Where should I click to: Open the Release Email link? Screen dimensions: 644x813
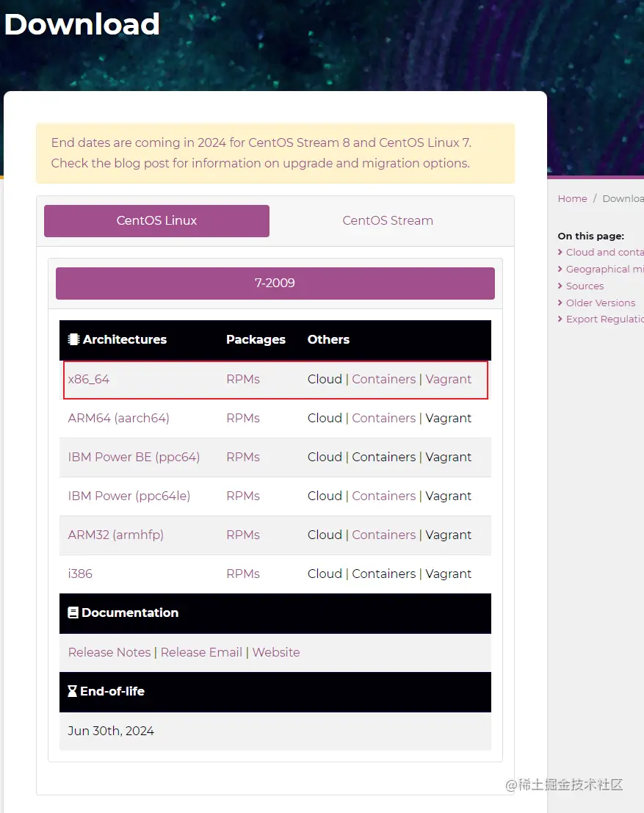[201, 653]
